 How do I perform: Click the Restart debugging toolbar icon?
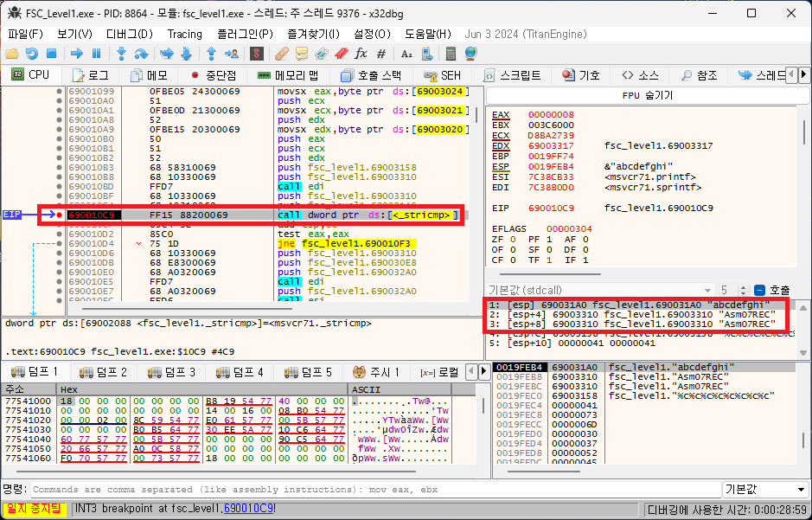pos(32,54)
